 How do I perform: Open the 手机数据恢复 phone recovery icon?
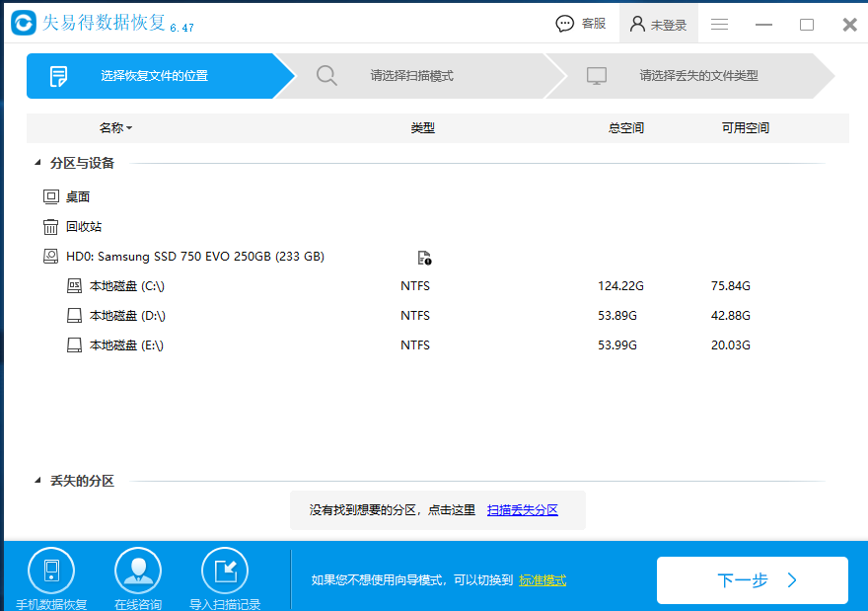[x=51, y=572]
